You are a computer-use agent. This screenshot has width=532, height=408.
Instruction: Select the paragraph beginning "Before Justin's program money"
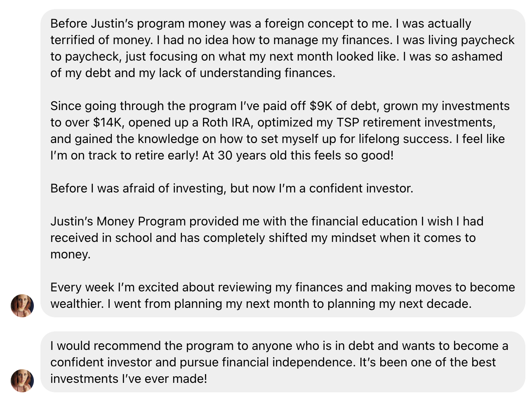[282, 48]
